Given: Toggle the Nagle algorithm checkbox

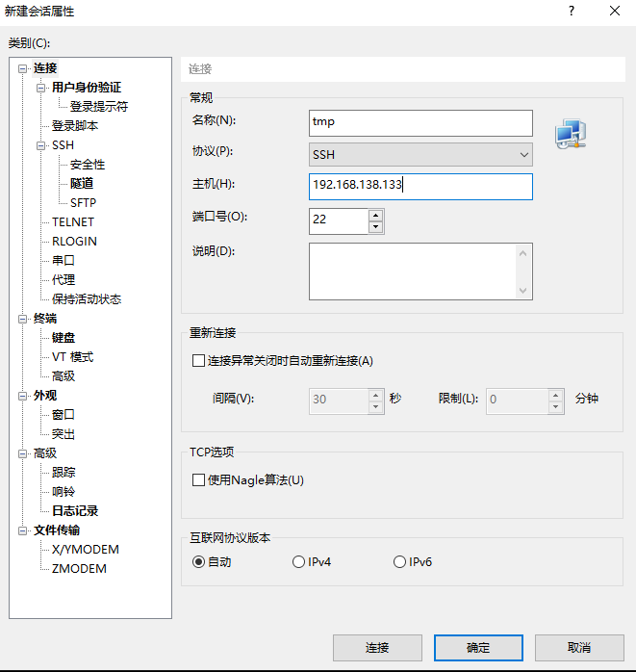Looking at the screenshot, I should (199, 480).
